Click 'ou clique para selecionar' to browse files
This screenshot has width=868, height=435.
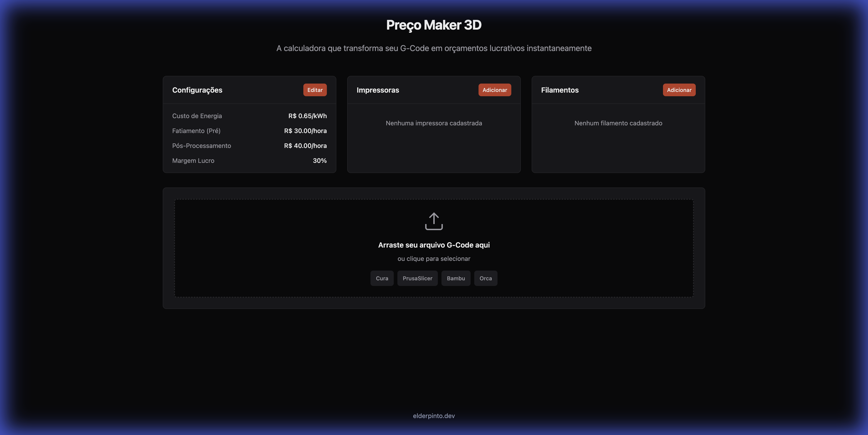(434, 259)
